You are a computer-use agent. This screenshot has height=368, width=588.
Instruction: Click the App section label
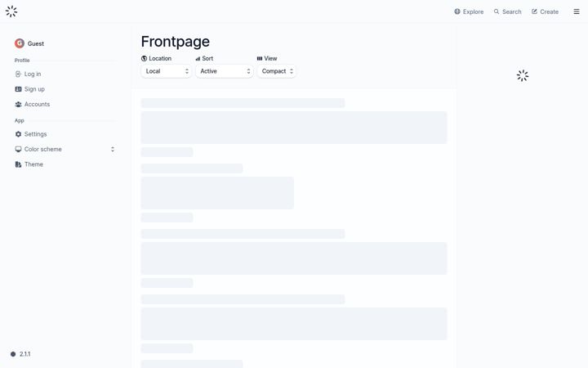tap(19, 120)
